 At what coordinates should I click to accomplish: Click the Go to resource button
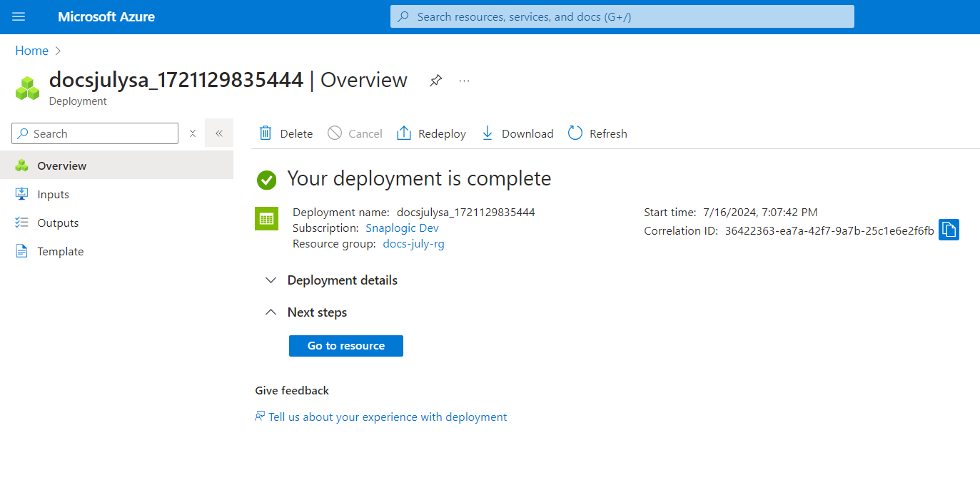346,346
